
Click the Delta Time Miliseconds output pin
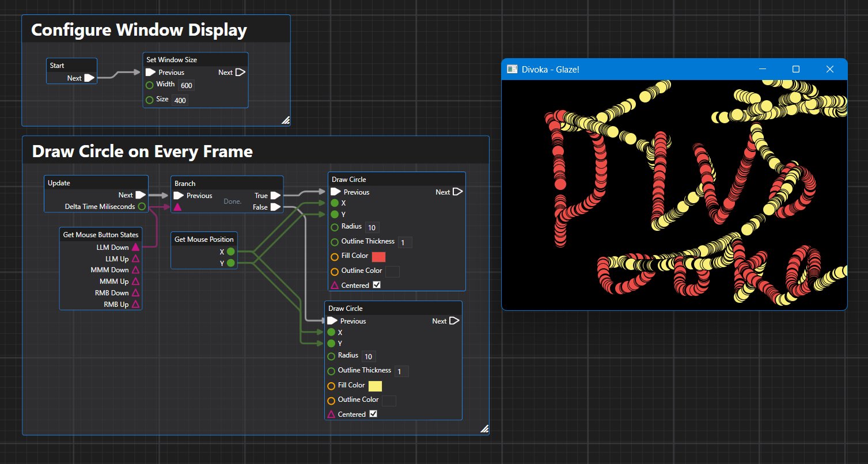[142, 206]
